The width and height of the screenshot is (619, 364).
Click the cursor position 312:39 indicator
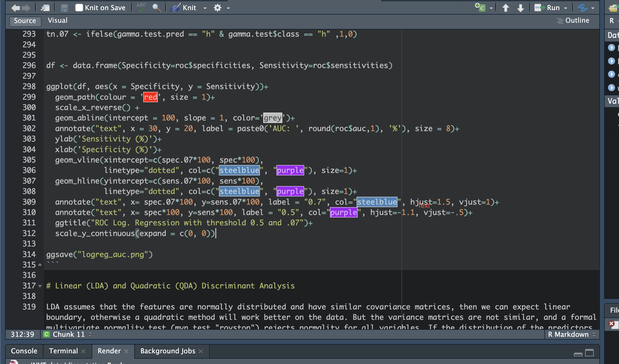tap(22, 334)
